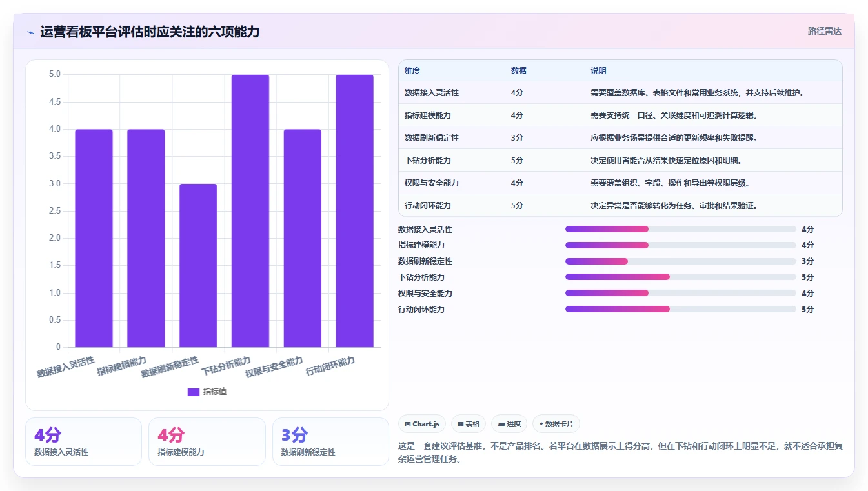This screenshot has height=491, width=868.
Task: Click the description 应根据业务场景提供合适的更新频率和失败提醒
Action: pyautogui.click(x=674, y=138)
